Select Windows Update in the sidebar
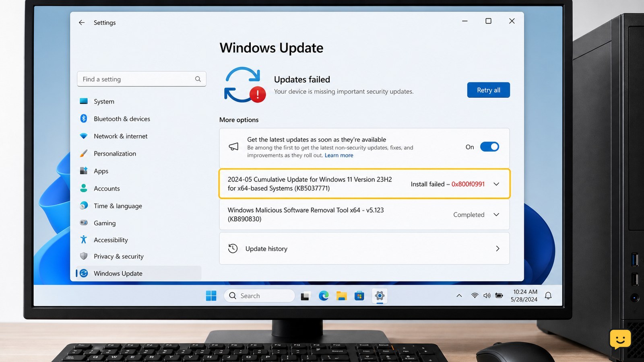The width and height of the screenshot is (644, 362). click(138, 274)
